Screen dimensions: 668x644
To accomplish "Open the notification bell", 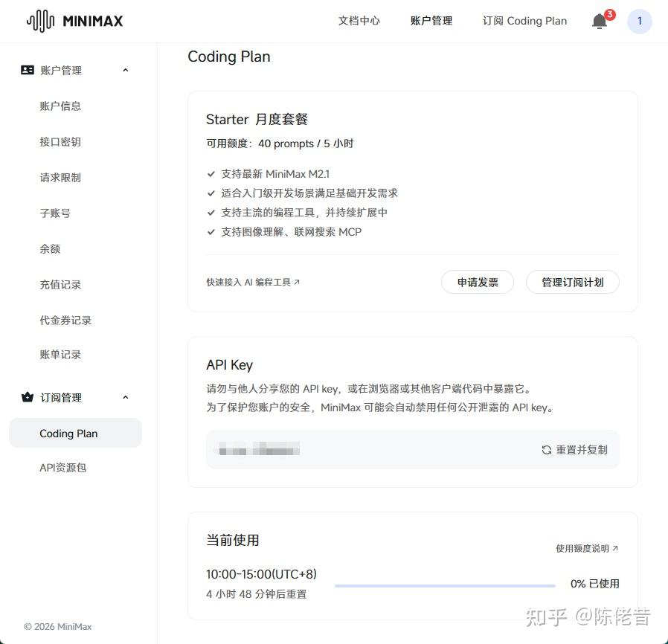I will coord(600,22).
